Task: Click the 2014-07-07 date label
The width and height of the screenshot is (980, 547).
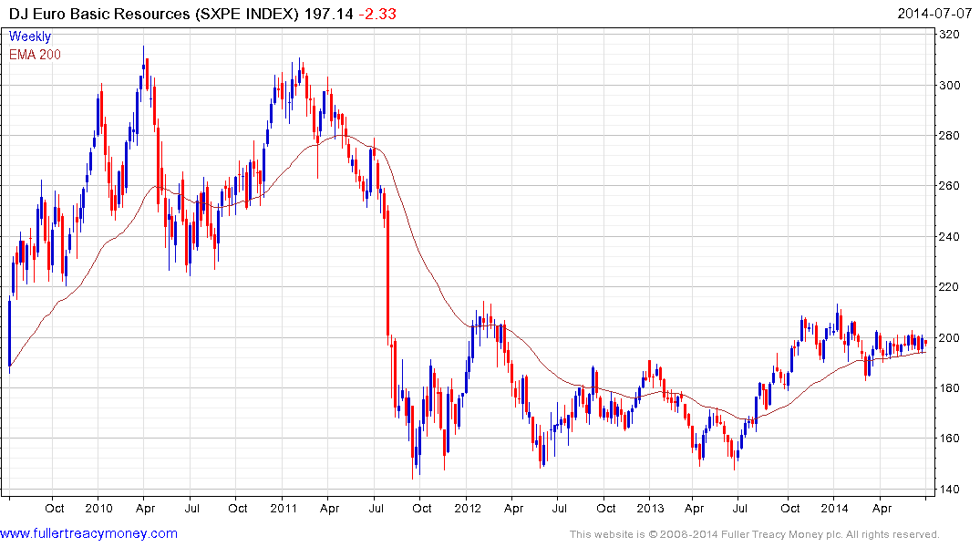Action: click(x=934, y=13)
